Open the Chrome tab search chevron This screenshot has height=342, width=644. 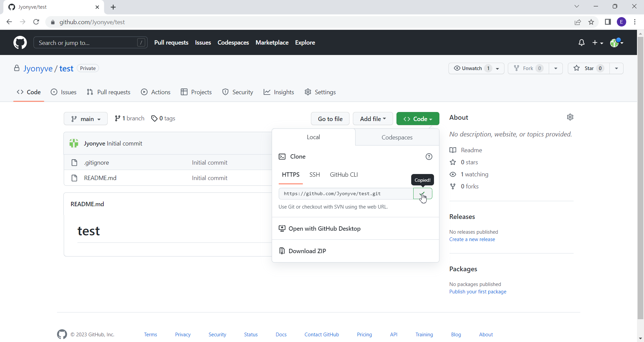click(x=577, y=6)
